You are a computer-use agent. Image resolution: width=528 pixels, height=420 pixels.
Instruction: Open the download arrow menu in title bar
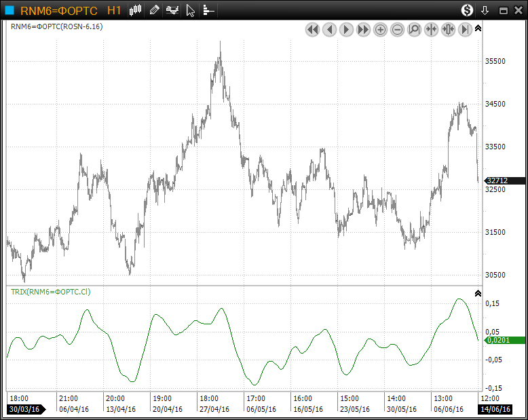(x=485, y=10)
